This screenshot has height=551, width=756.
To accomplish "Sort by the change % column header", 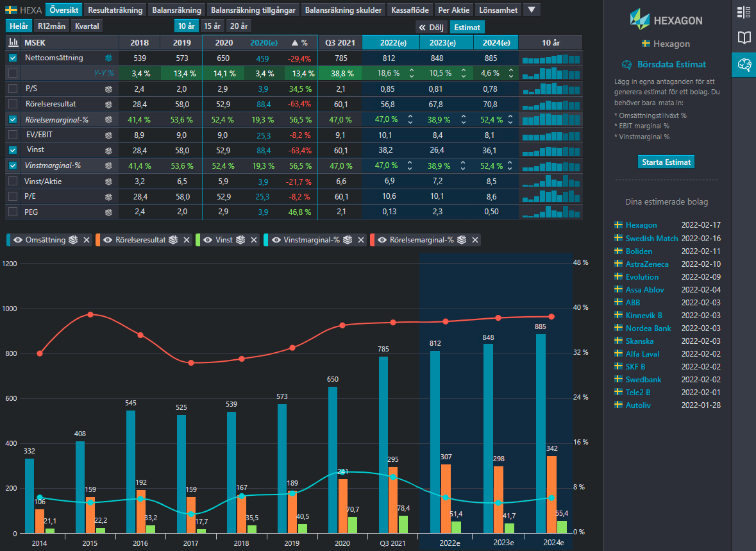I will 299,43.
